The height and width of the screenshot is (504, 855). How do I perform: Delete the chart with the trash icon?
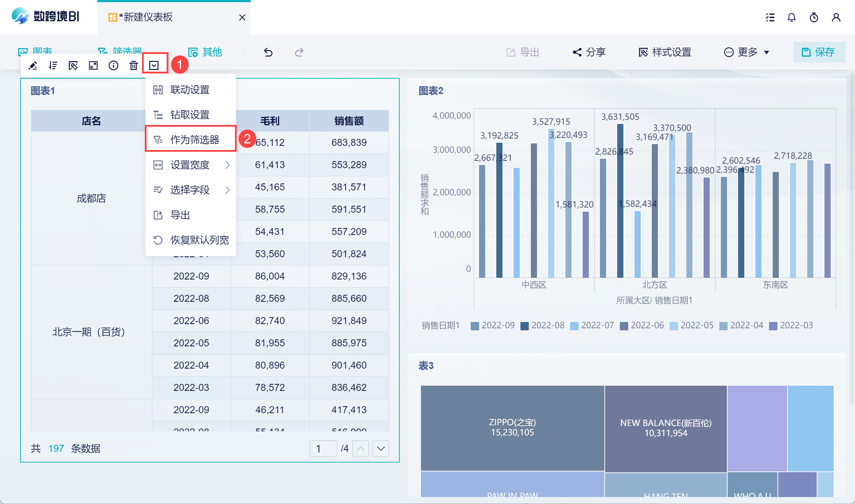click(x=134, y=65)
